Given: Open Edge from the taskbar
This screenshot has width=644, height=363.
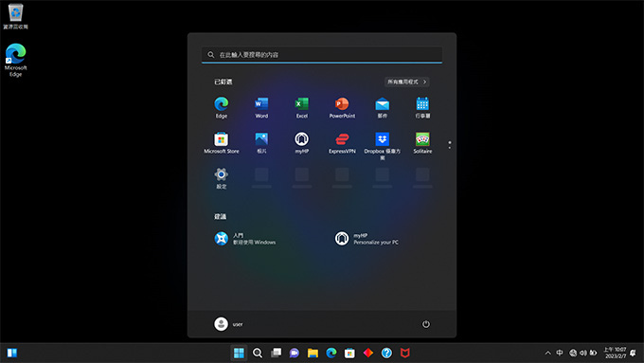Looking at the screenshot, I should point(331,353).
